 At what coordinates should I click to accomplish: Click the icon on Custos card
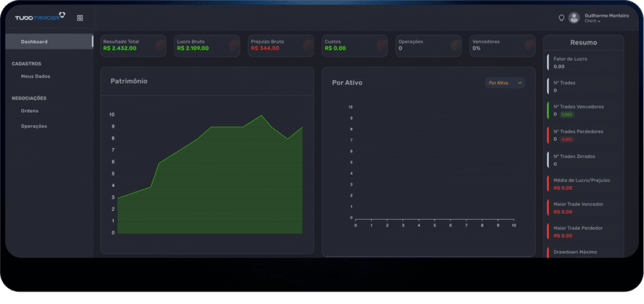(381, 45)
